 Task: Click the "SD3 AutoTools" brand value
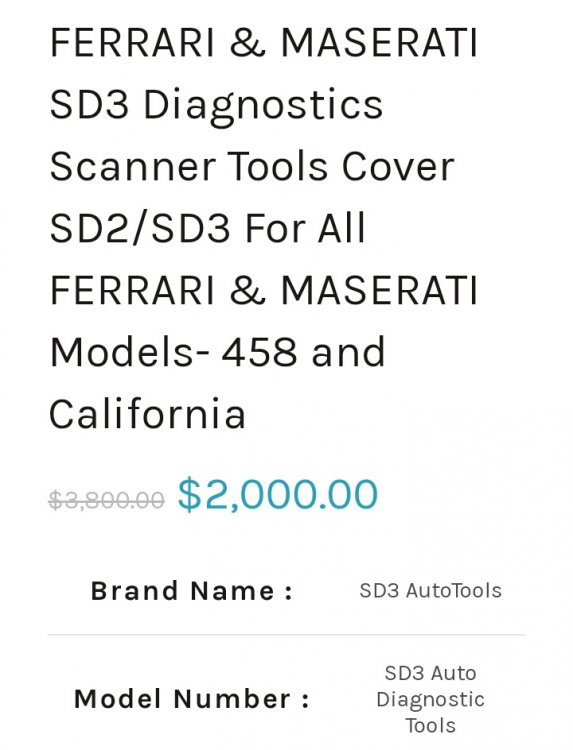[x=430, y=591]
